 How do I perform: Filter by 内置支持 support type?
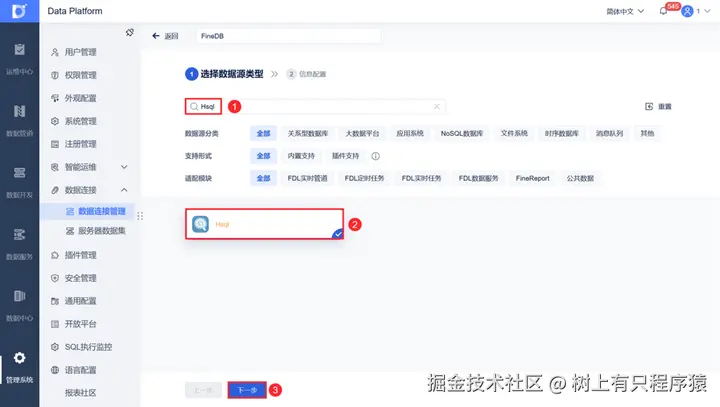point(301,156)
